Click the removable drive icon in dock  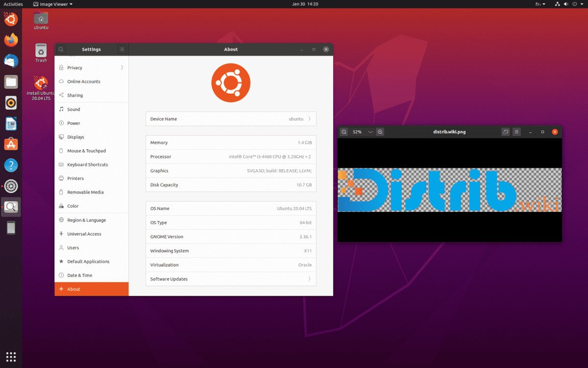coord(11,228)
